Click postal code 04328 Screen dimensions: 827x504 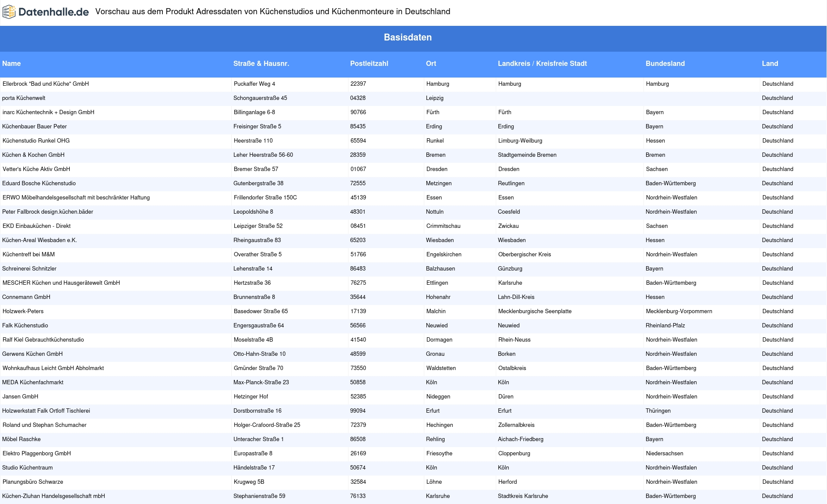(358, 98)
